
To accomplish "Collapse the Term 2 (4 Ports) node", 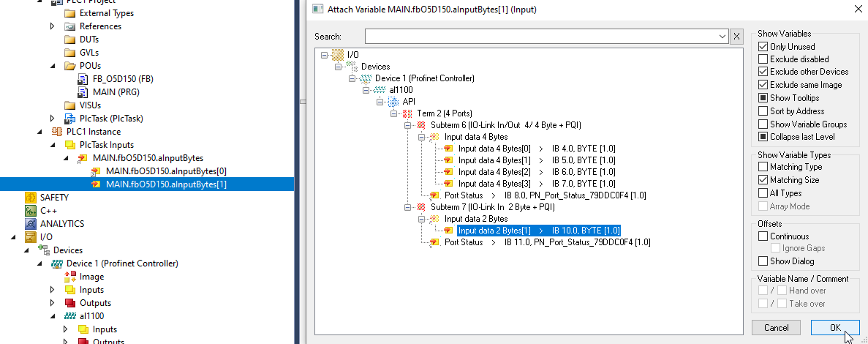I will click(x=393, y=113).
